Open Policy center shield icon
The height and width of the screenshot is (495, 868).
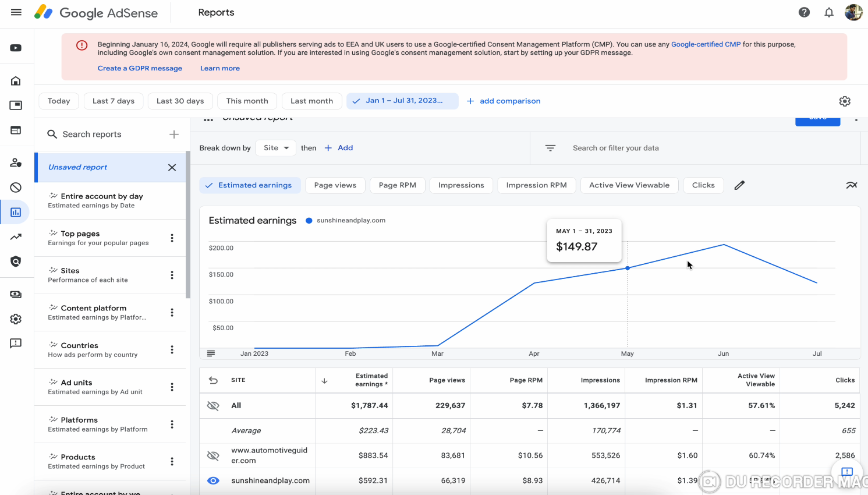tap(16, 261)
